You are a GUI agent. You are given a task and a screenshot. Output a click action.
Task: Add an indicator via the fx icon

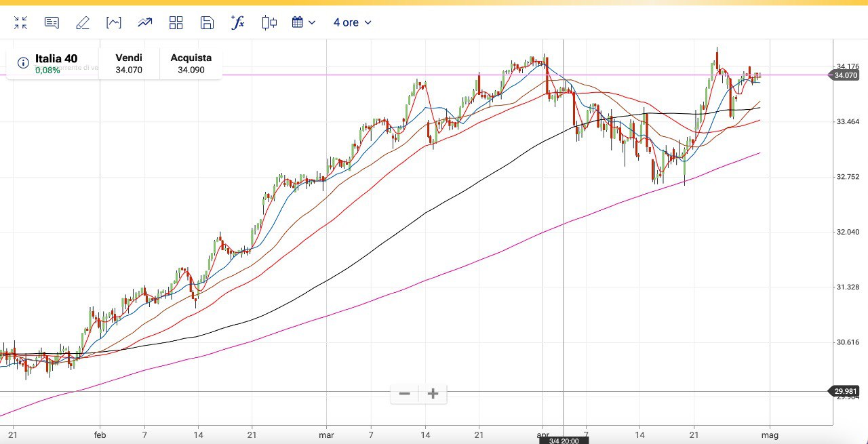point(238,22)
